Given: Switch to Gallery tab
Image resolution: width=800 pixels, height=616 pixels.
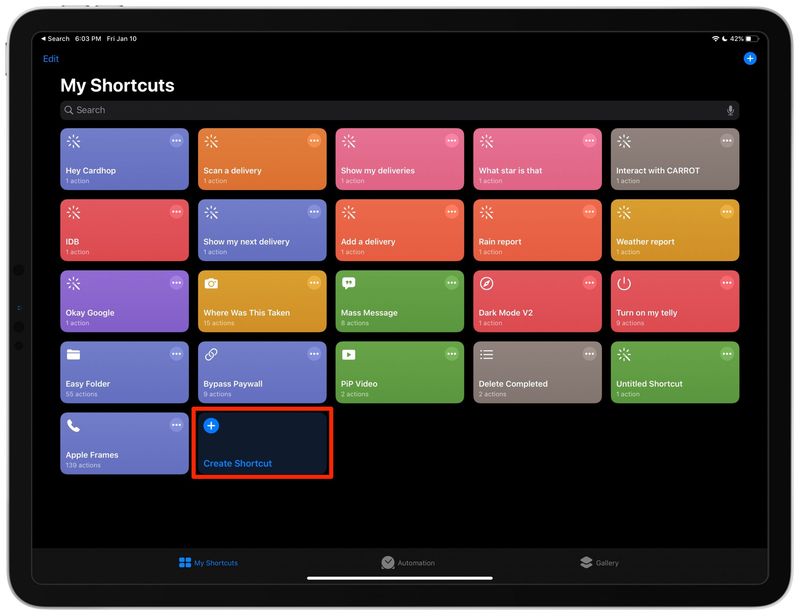Looking at the screenshot, I should pos(599,562).
